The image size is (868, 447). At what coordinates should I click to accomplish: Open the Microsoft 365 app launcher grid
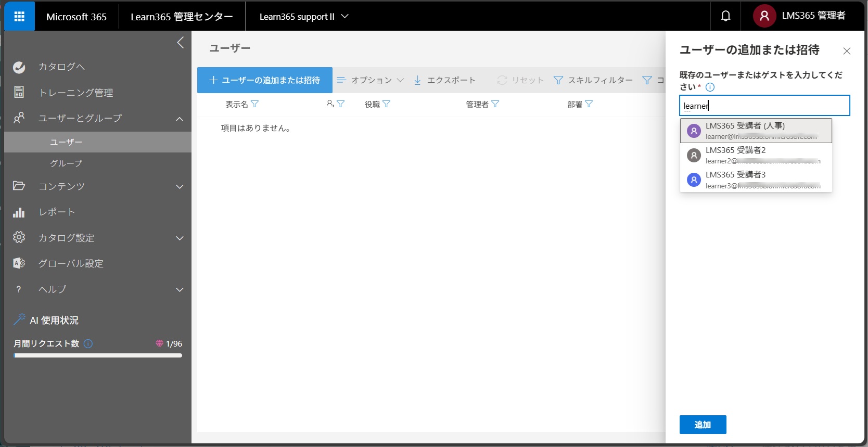tap(19, 16)
